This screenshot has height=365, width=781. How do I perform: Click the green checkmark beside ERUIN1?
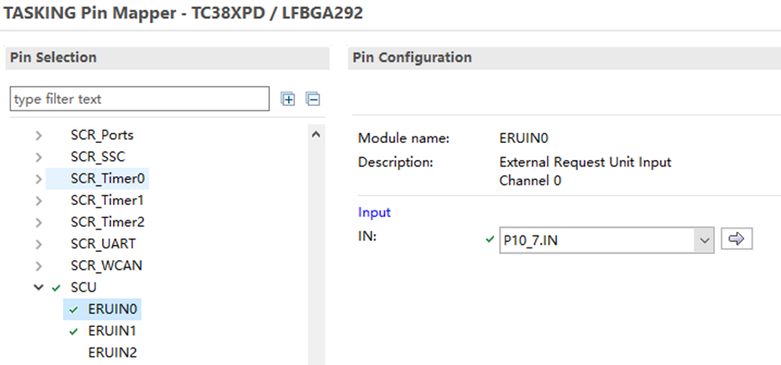pyautogui.click(x=74, y=331)
